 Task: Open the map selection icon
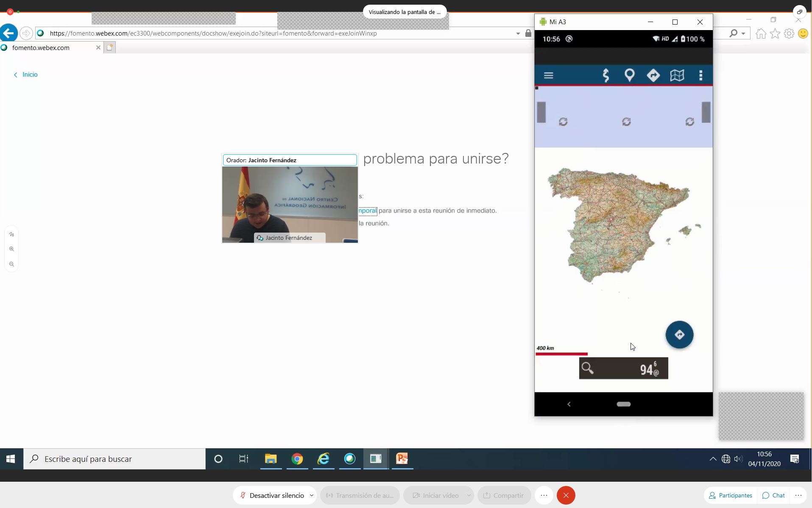tap(677, 75)
